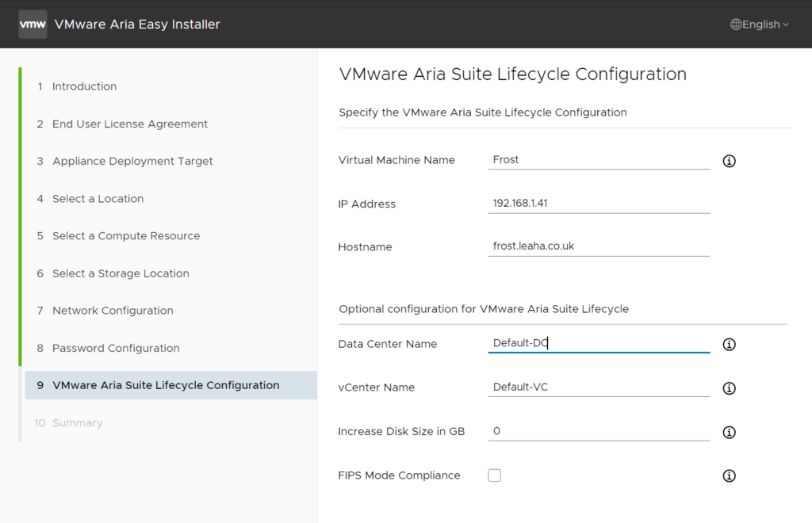Click the page heading Lifecycle Configuration

click(513, 74)
